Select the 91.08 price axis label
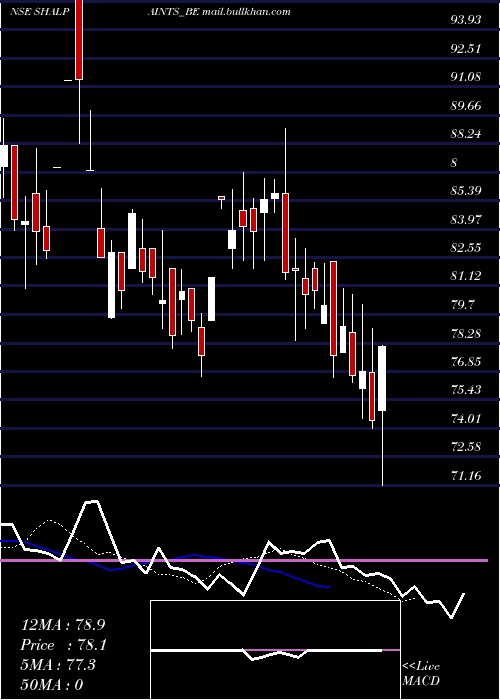 (466, 77)
